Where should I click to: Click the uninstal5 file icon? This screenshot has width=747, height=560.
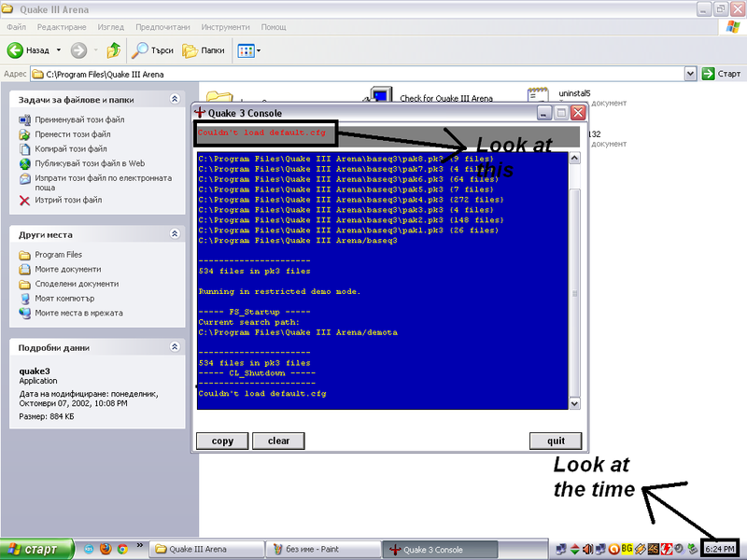pos(538,95)
